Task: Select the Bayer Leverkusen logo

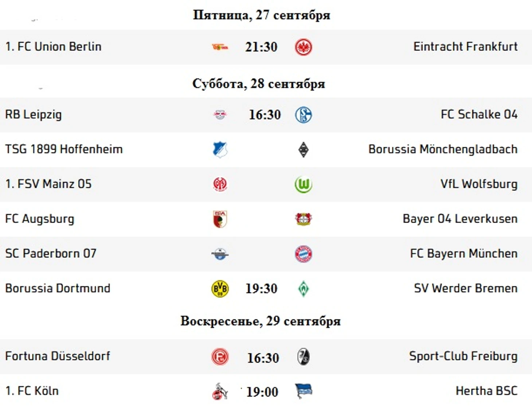Action: click(x=303, y=219)
